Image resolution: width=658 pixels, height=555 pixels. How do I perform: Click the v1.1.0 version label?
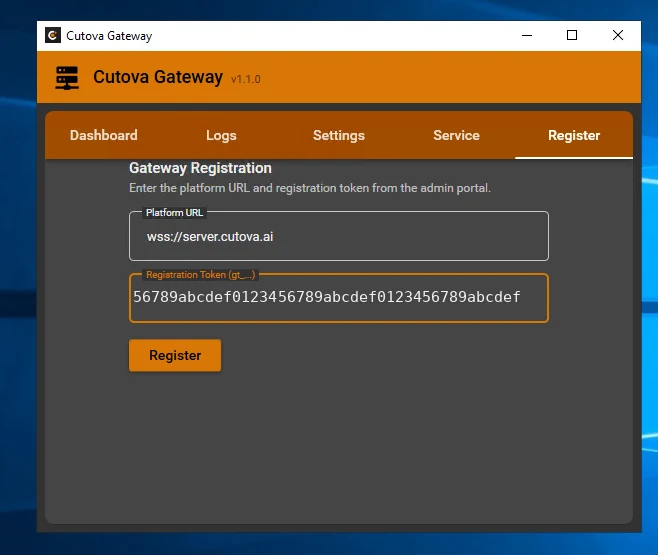pos(245,79)
